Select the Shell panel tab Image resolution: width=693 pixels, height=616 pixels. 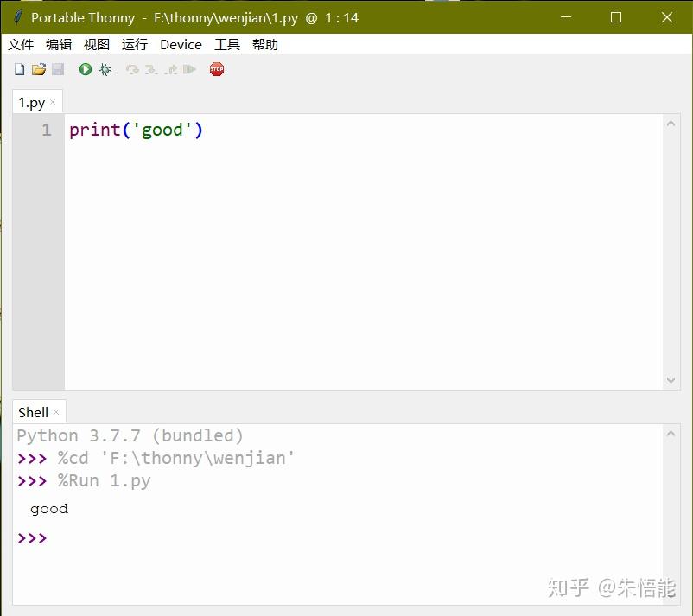point(33,412)
